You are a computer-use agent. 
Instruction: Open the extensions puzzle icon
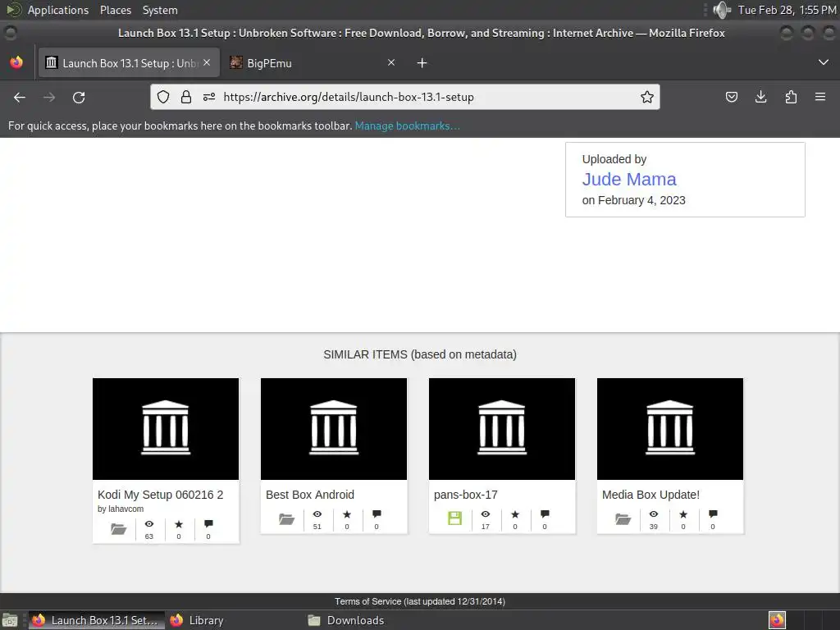pos(791,97)
